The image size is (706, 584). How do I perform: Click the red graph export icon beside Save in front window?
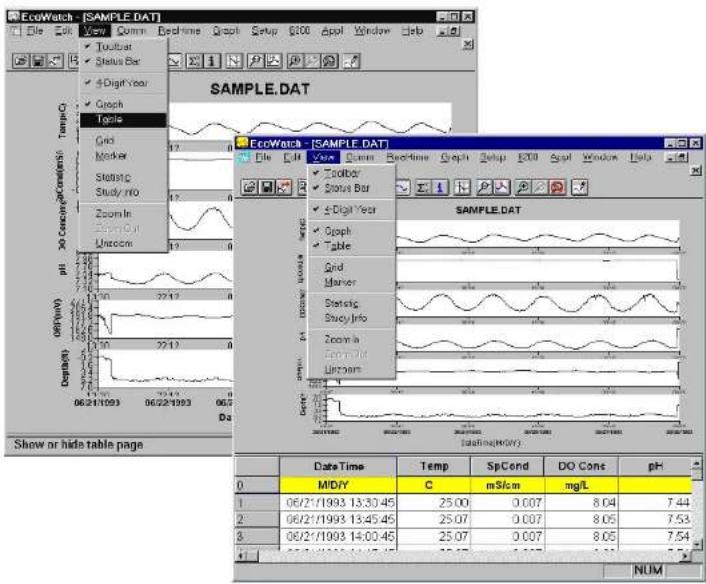pos(284,187)
